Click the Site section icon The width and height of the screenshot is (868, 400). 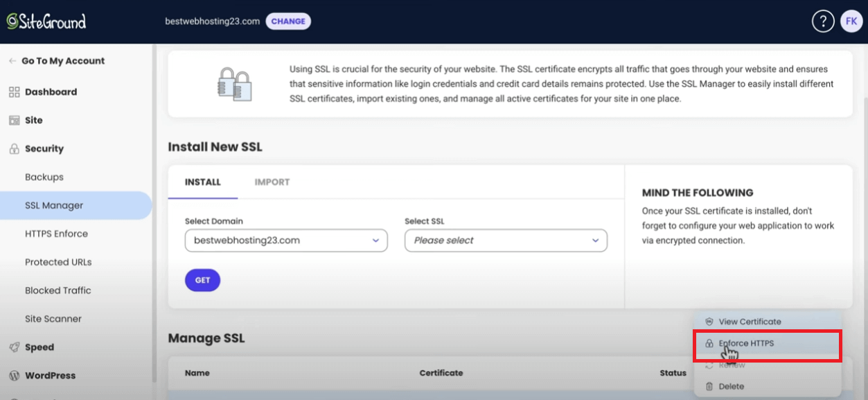(x=14, y=121)
